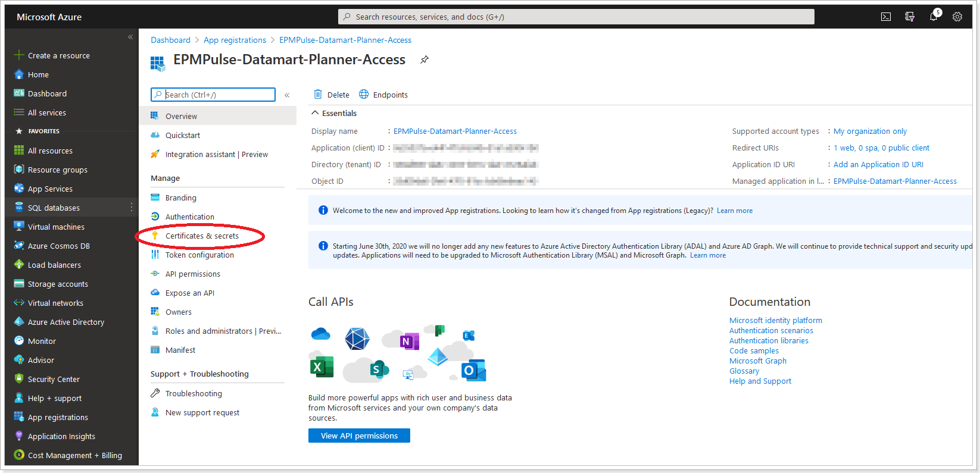The height and width of the screenshot is (473, 980).
Task: Follow the App registrations breadcrumb link
Action: (235, 40)
